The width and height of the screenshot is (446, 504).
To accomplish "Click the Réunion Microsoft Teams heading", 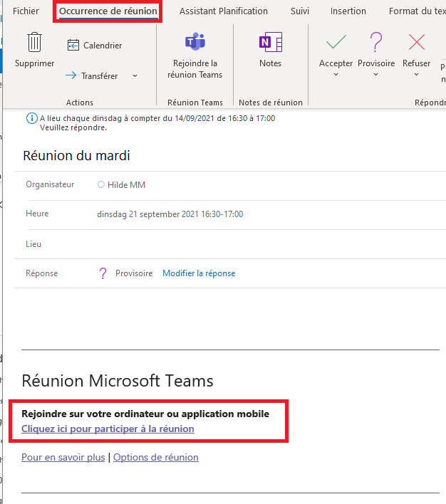I will pos(118,381).
